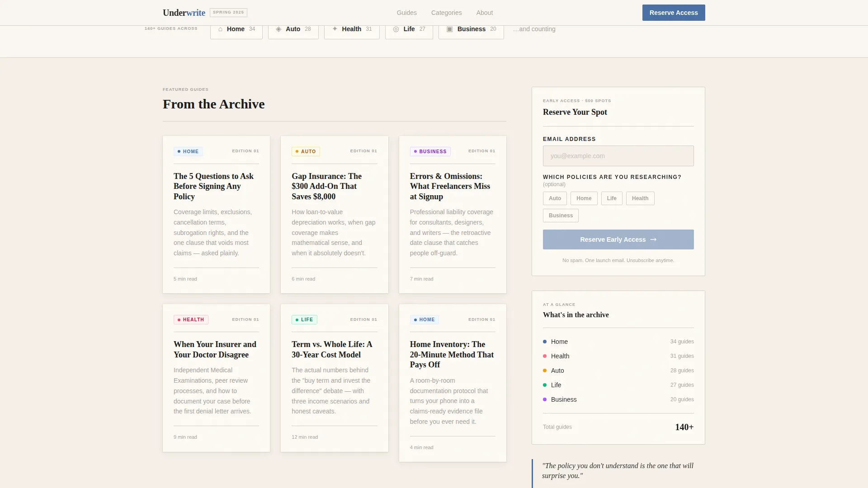Click the house icon in Home chip

click(x=221, y=29)
